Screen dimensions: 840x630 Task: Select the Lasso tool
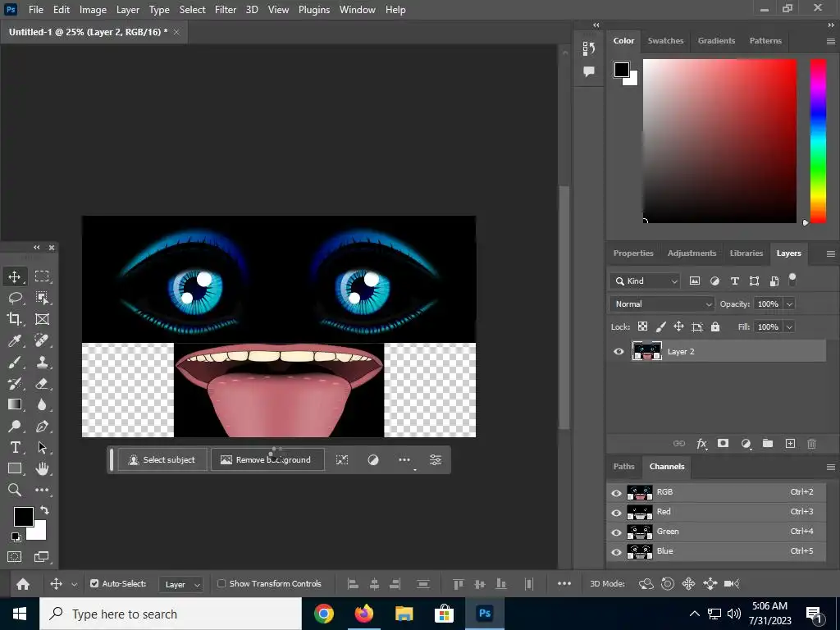(x=15, y=298)
